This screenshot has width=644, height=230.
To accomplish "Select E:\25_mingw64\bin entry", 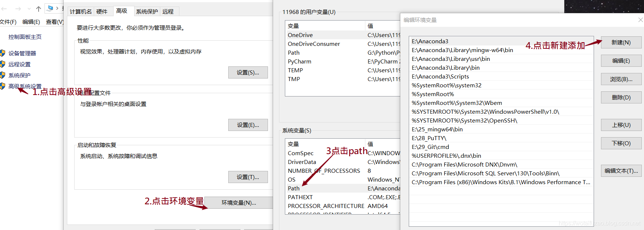I will click(501, 129).
